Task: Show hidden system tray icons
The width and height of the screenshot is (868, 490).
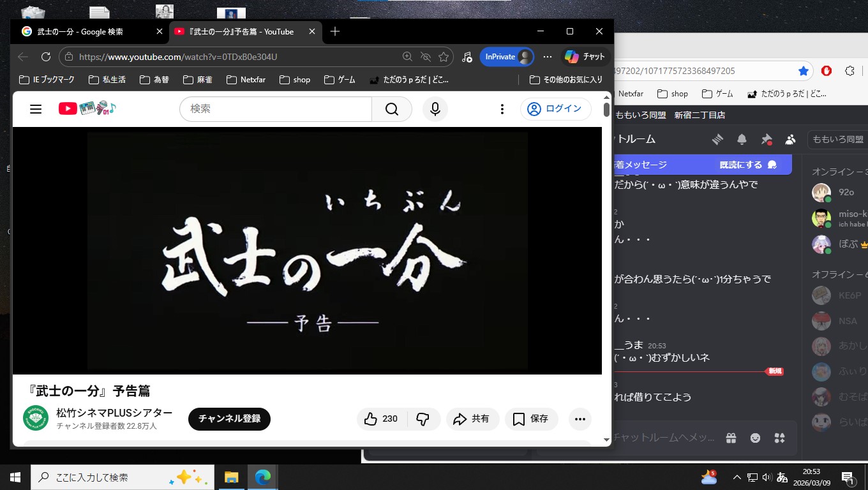Action: coord(737,477)
